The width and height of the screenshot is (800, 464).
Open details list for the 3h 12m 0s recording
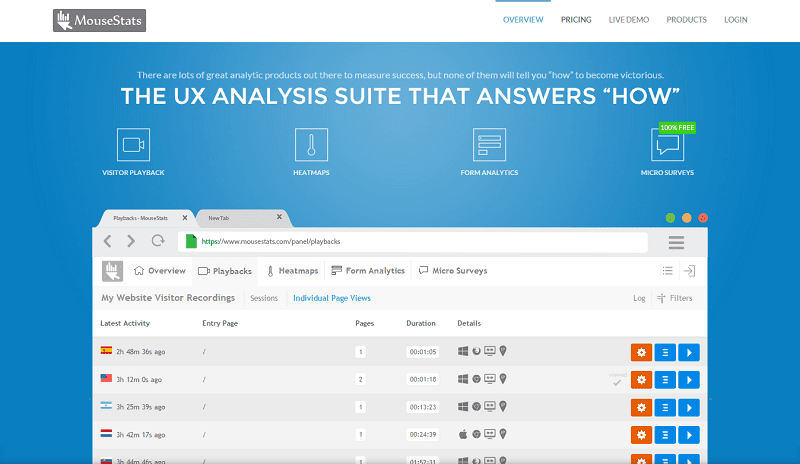point(665,380)
